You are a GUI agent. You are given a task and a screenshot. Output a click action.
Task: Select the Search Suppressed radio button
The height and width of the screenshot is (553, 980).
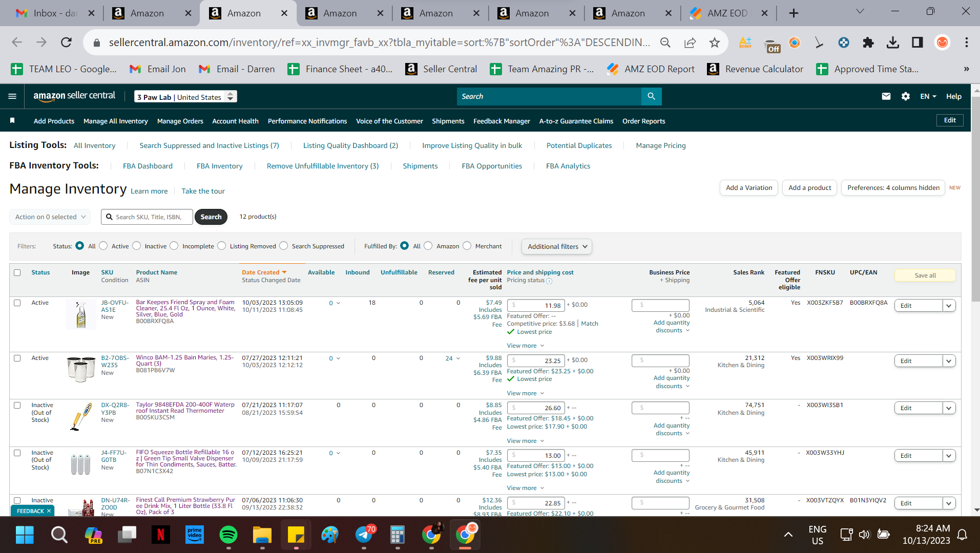pyautogui.click(x=284, y=246)
